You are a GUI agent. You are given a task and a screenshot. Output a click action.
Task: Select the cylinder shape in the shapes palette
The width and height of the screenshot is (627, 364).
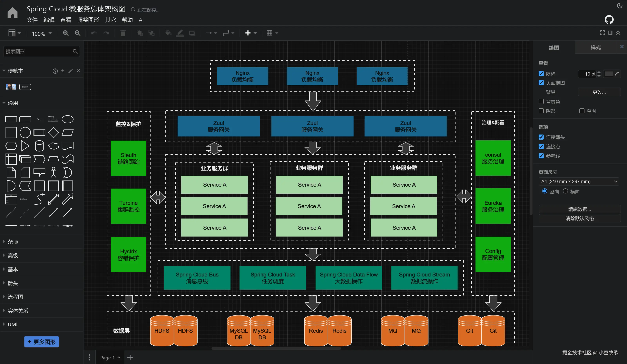tap(39, 146)
